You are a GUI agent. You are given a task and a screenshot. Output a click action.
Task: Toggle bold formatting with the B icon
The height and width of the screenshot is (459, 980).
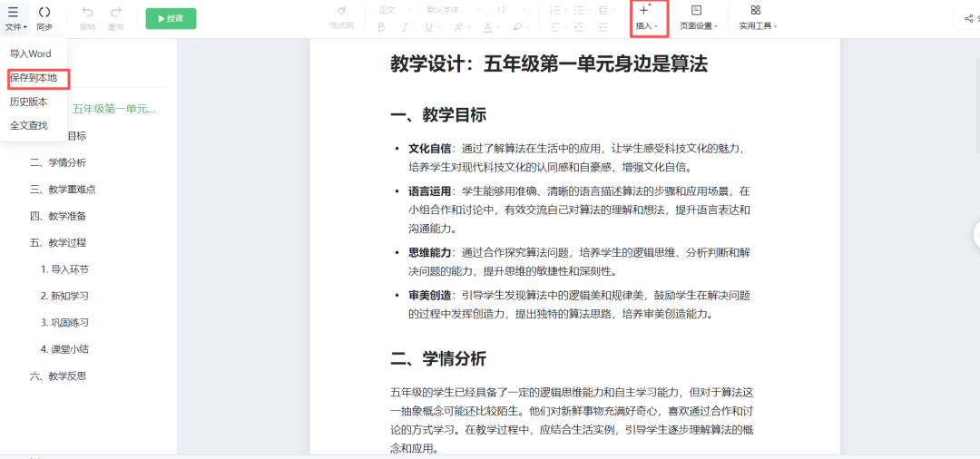click(381, 27)
